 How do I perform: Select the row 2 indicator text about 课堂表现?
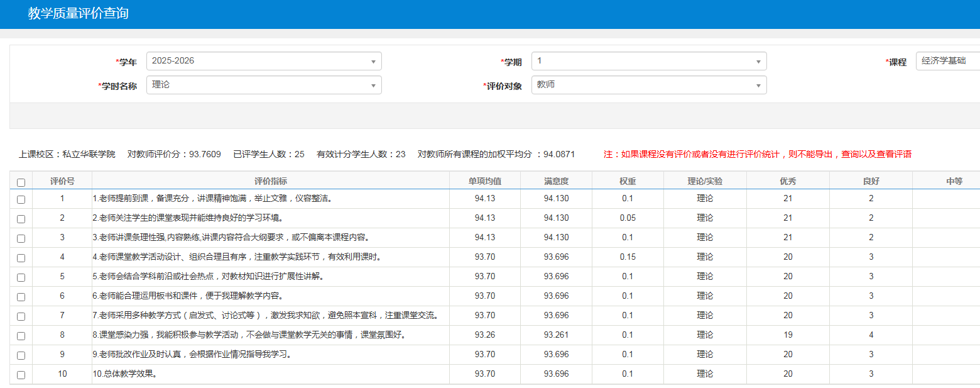pyautogui.click(x=187, y=218)
